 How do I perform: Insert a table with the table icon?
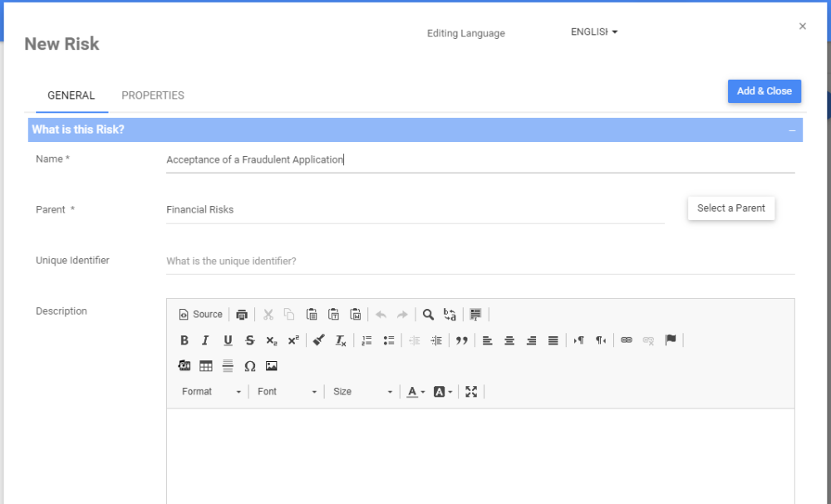(205, 366)
